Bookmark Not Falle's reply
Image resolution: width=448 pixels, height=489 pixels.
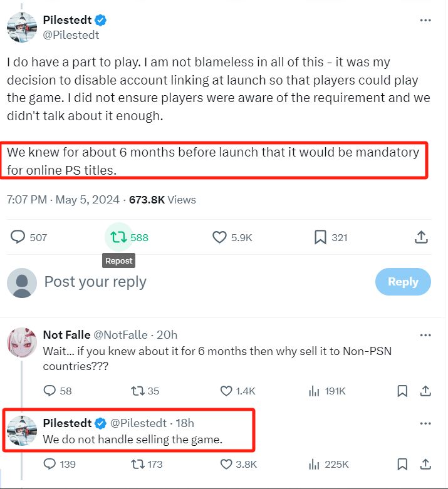[x=403, y=391]
